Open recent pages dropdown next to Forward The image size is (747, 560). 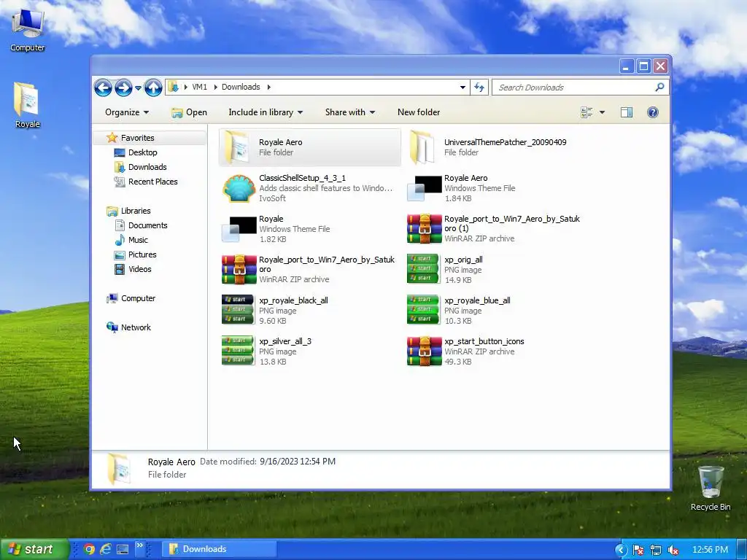(138, 88)
